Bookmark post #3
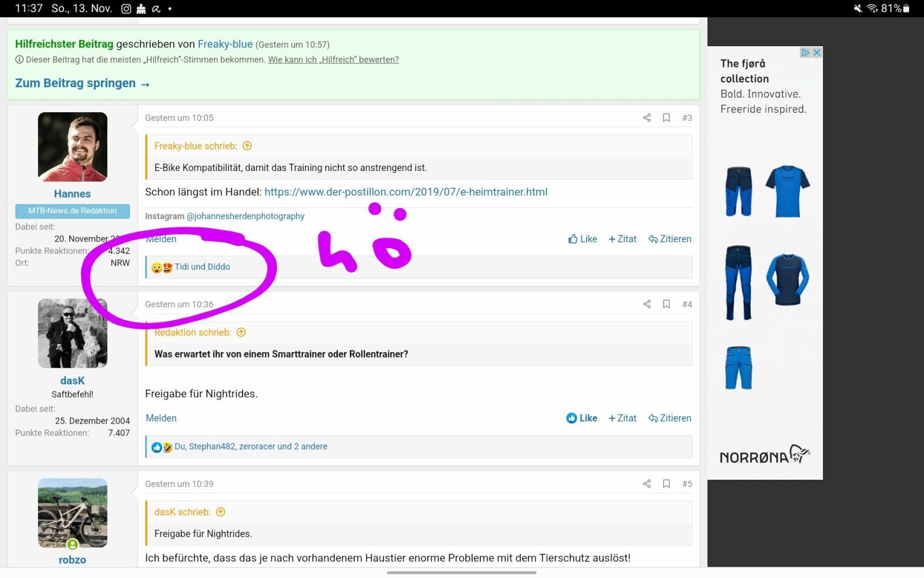The image size is (924, 578). click(666, 118)
